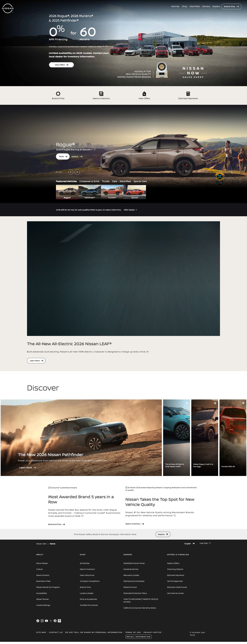Click Learn More under the 2026 Nissan LEAF
247x644 pixels.
36,361
